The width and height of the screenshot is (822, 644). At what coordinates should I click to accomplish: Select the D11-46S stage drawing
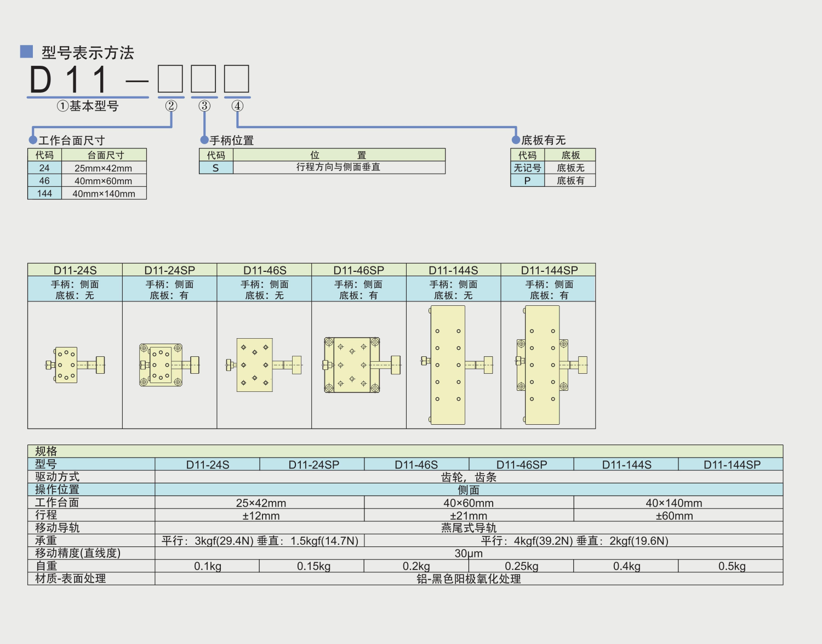pyautogui.click(x=264, y=365)
